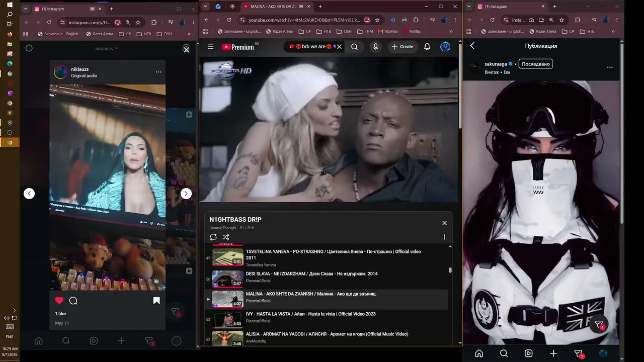
Task: Open the CosmicThought playlist owner link
Action: (x=223, y=228)
